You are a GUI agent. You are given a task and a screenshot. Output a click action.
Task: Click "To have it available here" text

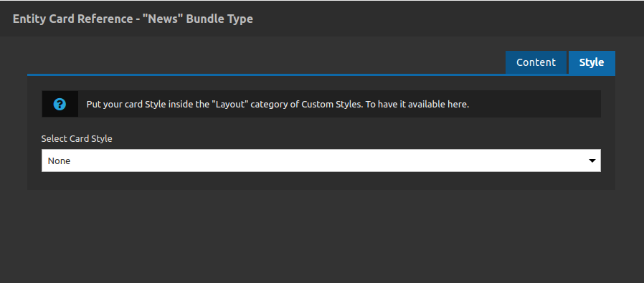(x=417, y=104)
